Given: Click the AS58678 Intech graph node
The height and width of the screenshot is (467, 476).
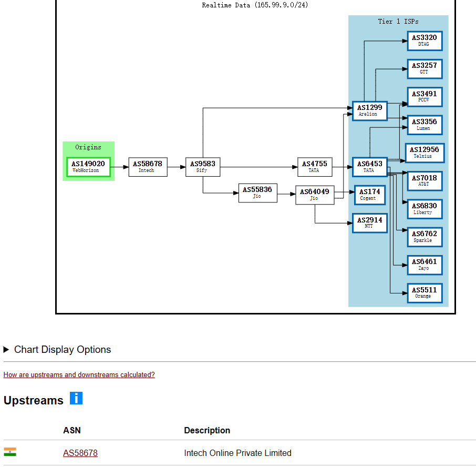Looking at the screenshot, I should point(148,167).
